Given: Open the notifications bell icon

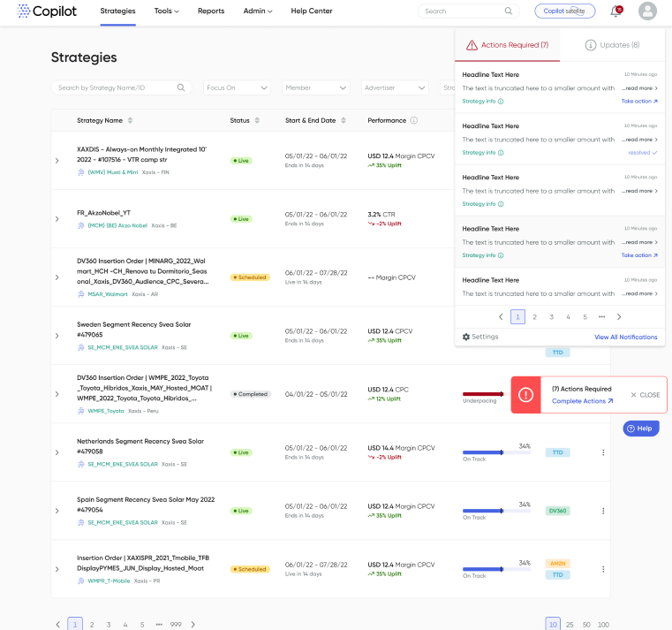Looking at the screenshot, I should (x=615, y=11).
